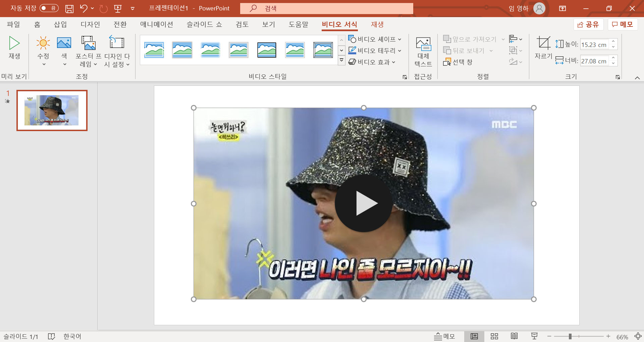Switch to Reading view

point(514,336)
